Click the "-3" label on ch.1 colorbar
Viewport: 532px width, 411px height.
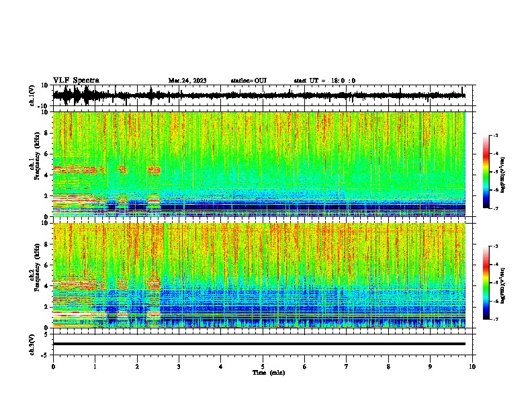(496, 135)
